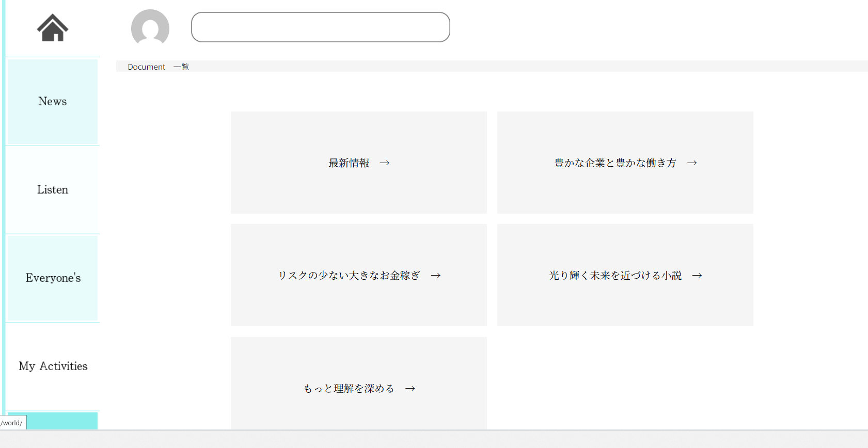Open the user avatar profile icon
Image resolution: width=868 pixels, height=448 pixels.
point(150,28)
